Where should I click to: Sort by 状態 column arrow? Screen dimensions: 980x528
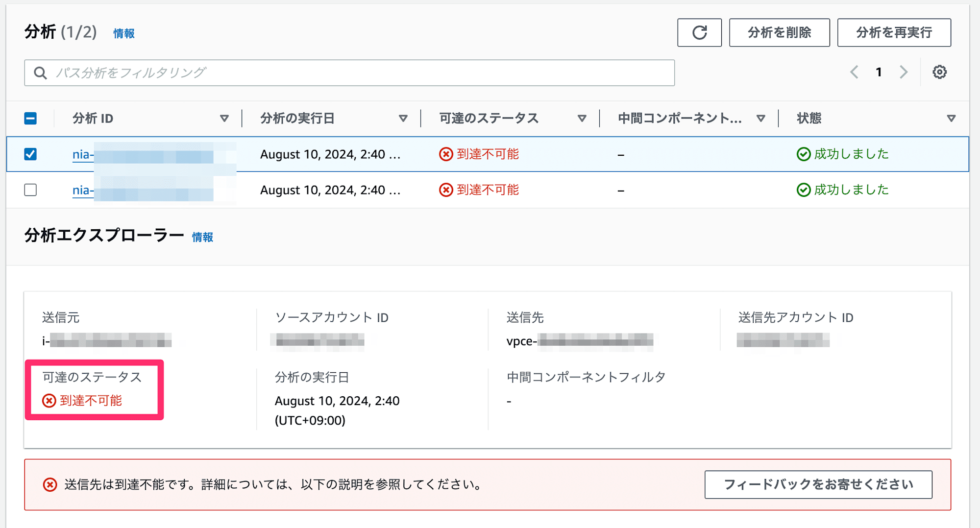tap(951, 119)
